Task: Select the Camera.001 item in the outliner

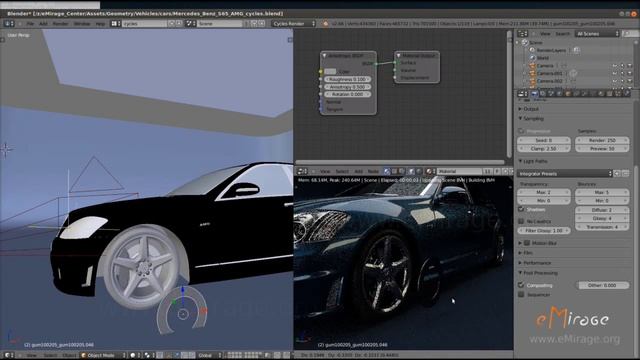Action: [549, 73]
